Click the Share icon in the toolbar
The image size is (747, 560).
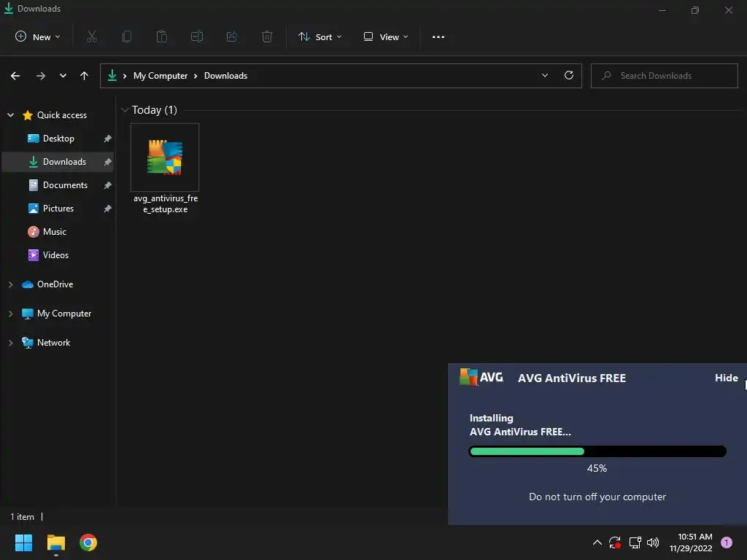[232, 36]
